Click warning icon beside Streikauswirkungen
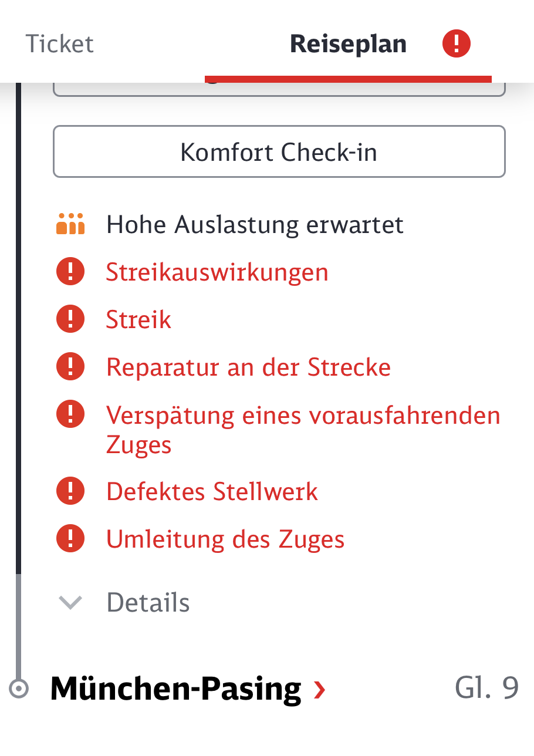Screen dimensions: 534x756 70,272
